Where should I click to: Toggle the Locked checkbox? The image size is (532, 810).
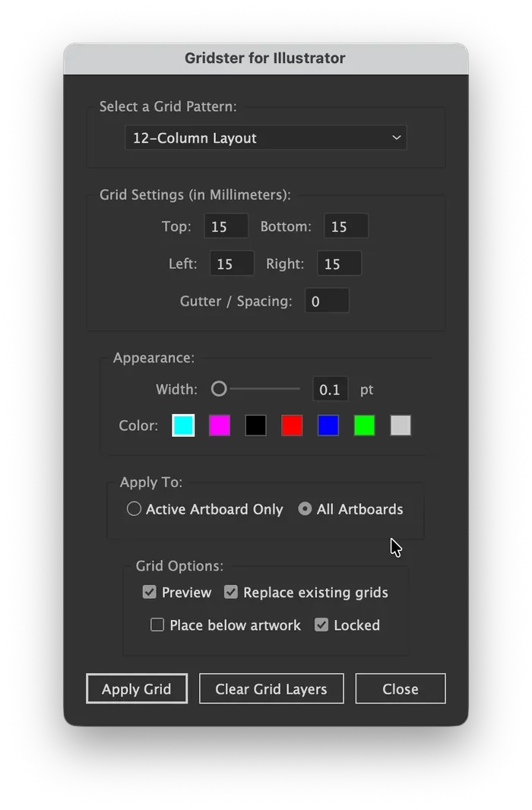pos(321,625)
